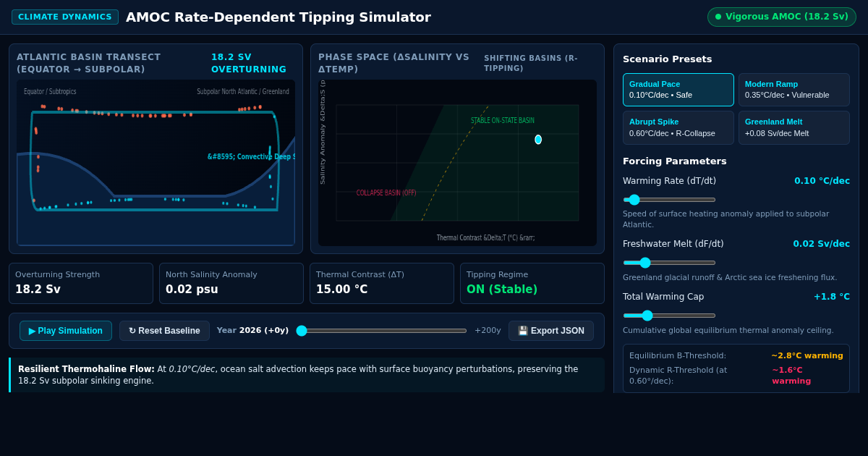The height and width of the screenshot is (456, 868).
Task: Start the Play Simulation button
Action: point(66,331)
